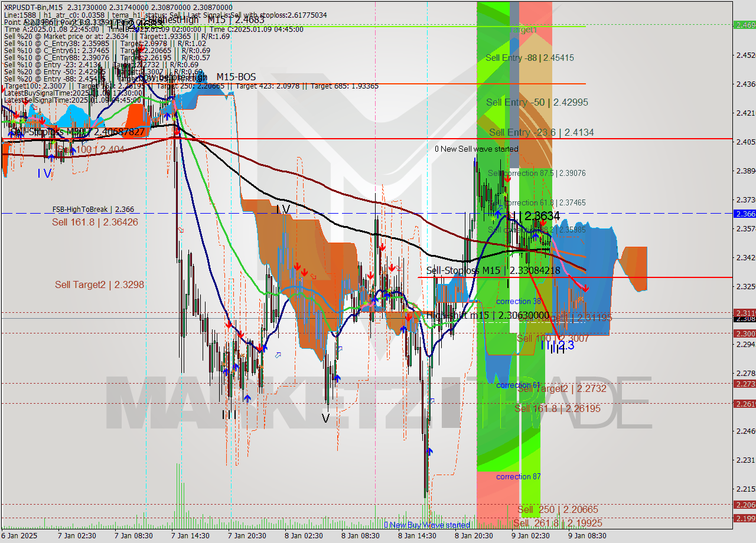Click 'High-shift m15 | 2.30630000' label
This screenshot has width=756, height=543.
pos(488,316)
